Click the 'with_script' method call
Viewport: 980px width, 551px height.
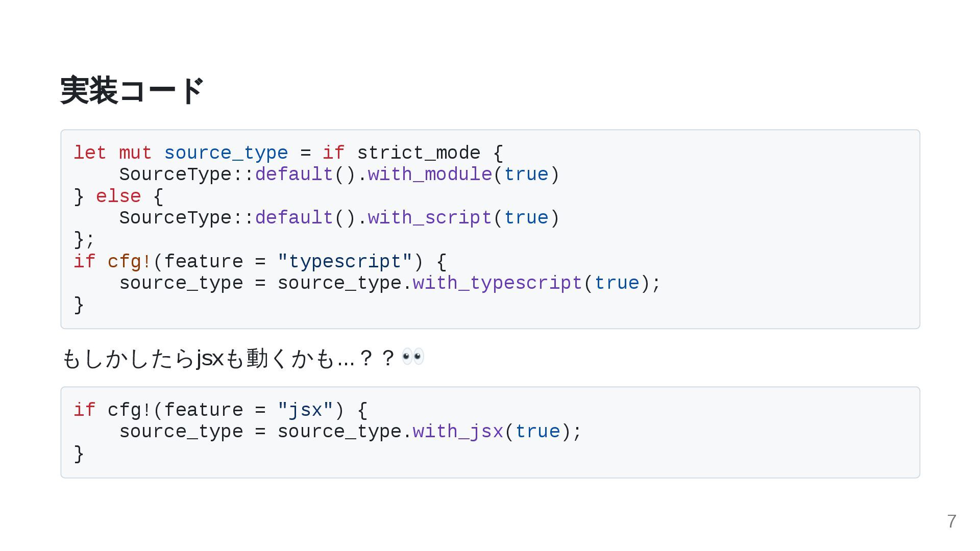[x=429, y=218]
